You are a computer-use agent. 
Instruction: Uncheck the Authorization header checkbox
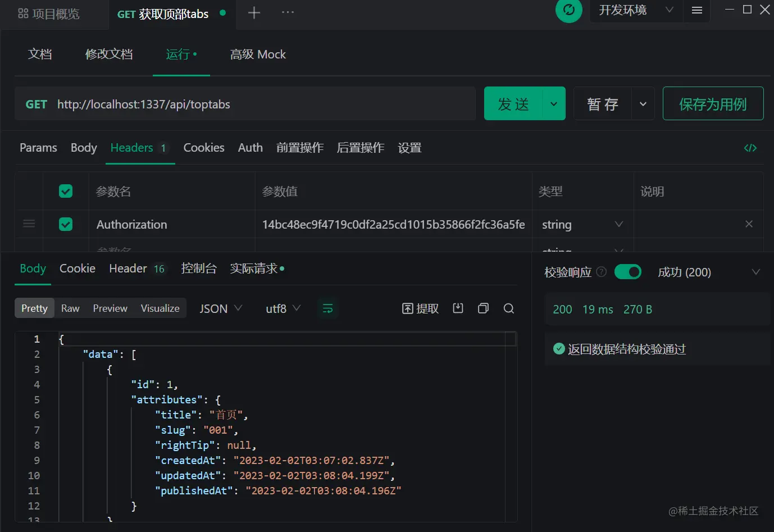66,224
